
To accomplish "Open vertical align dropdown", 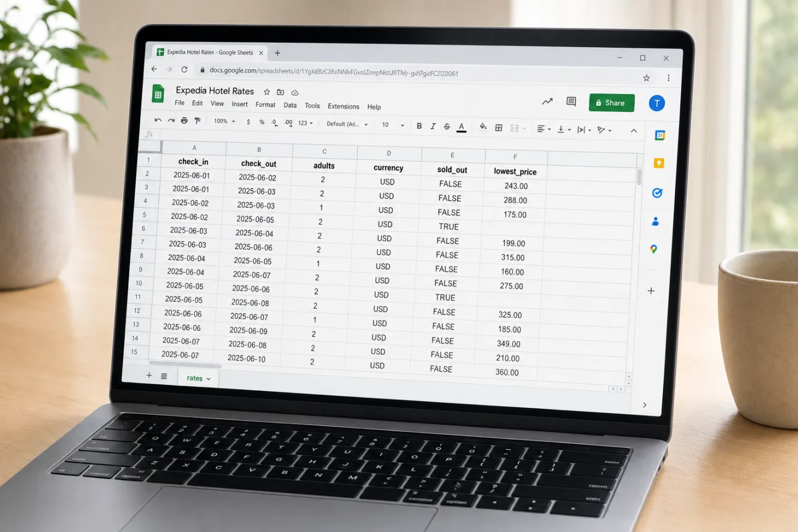I will tap(564, 129).
